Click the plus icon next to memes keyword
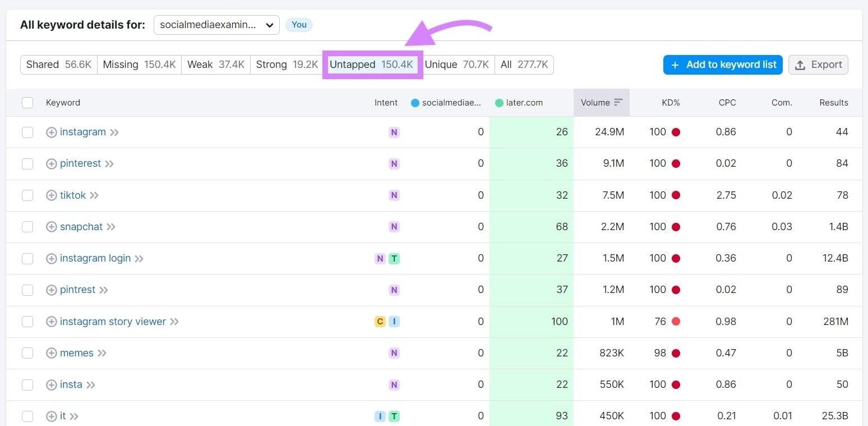This screenshot has height=426, width=868. [x=51, y=352]
